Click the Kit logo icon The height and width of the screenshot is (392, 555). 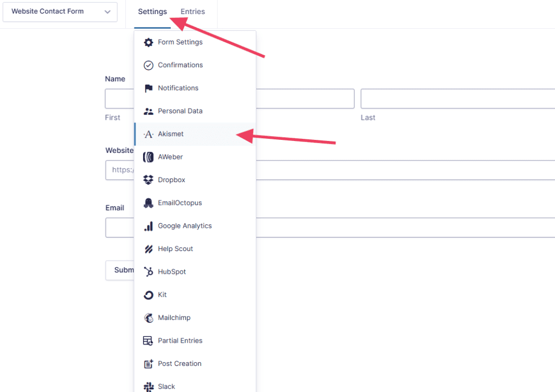click(x=149, y=295)
